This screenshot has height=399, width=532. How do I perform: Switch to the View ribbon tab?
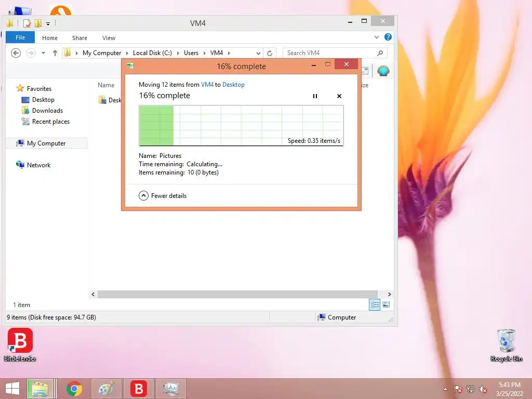click(x=109, y=37)
